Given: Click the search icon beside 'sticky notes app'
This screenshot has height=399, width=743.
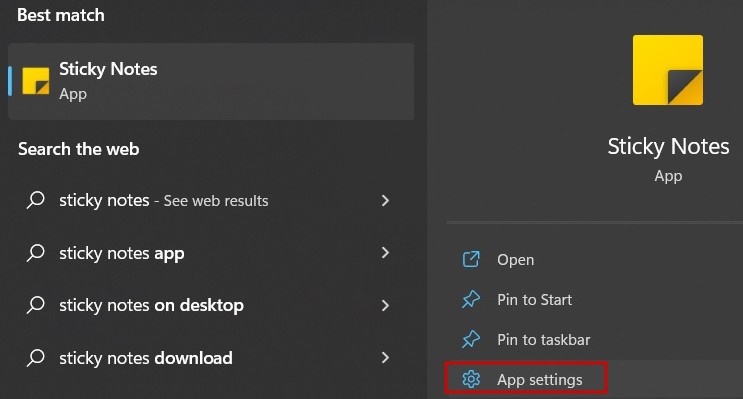Looking at the screenshot, I should point(36,253).
